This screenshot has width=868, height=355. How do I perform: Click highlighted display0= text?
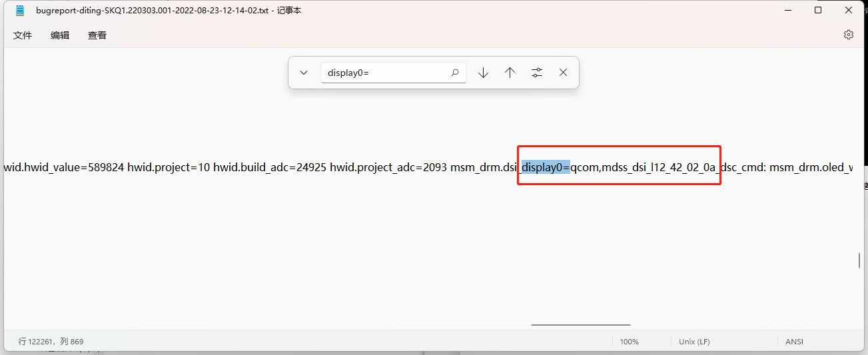click(x=546, y=167)
